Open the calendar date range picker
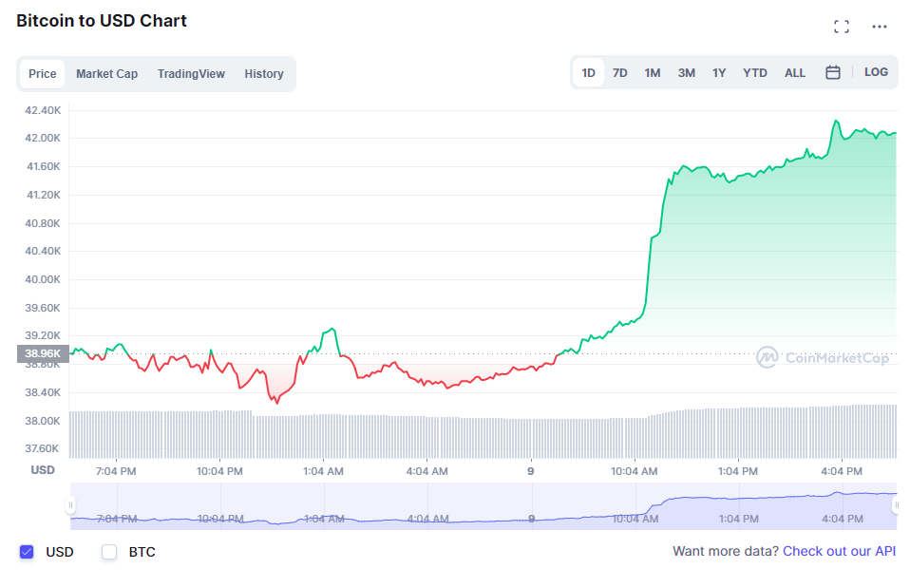Screen dimensions: 910x588 tap(833, 71)
